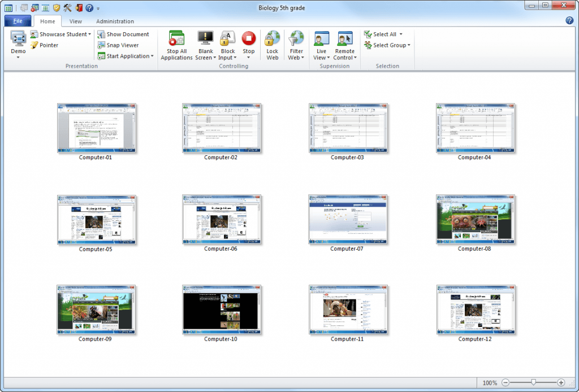Select the Computer-07 thumbnail
This screenshot has width=579, height=392.
pos(348,219)
